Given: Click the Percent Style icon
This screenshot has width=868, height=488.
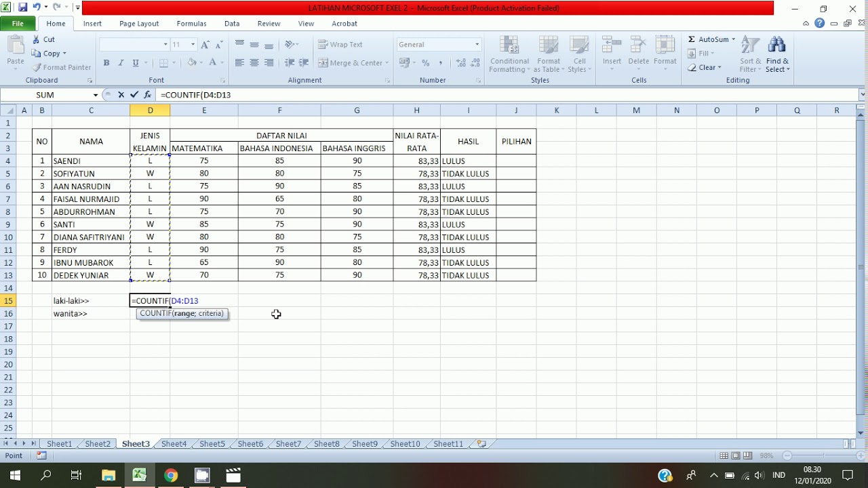Looking at the screenshot, I should (426, 62).
